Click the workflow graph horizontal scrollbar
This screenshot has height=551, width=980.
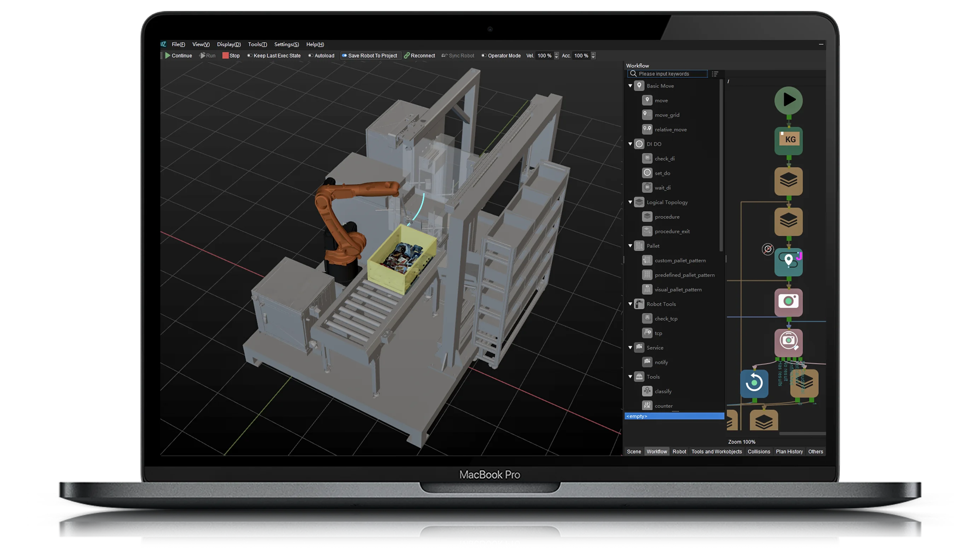tap(802, 434)
